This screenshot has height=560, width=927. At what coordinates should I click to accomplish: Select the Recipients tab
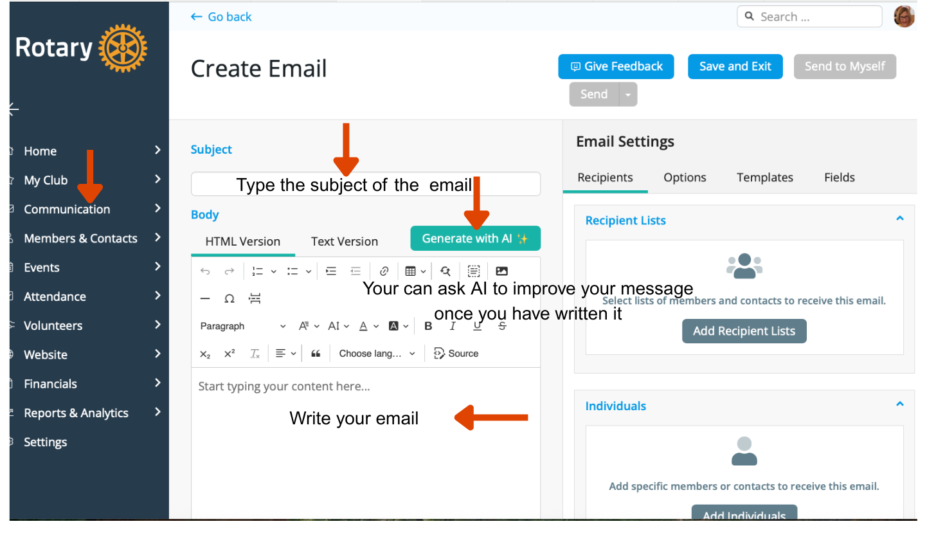tap(605, 177)
